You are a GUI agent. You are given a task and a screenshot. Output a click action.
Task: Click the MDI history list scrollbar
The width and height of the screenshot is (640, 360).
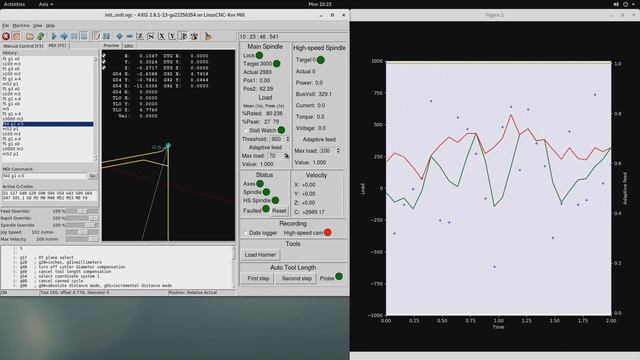[96, 109]
